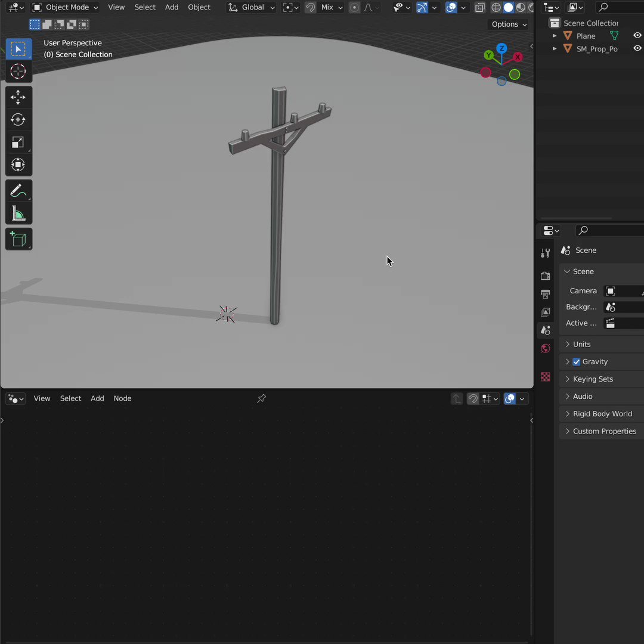The width and height of the screenshot is (644, 644).
Task: Open the Render properties tab
Action: 545,275
